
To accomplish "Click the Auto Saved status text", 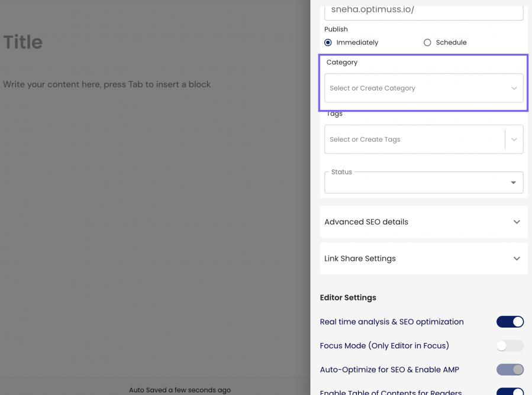I will coord(180,390).
